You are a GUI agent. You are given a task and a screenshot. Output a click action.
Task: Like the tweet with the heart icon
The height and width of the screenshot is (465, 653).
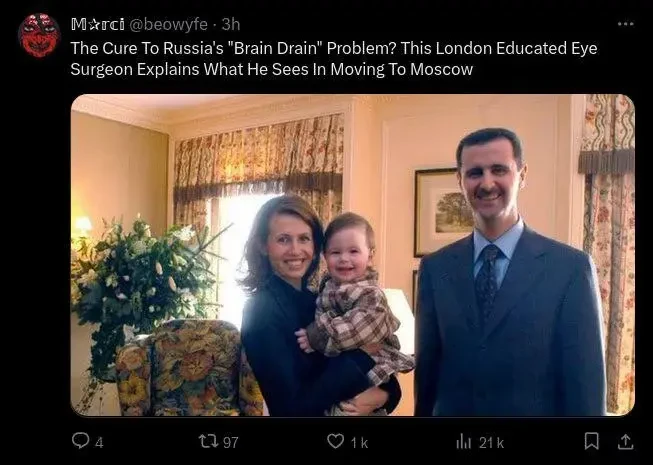(x=336, y=441)
